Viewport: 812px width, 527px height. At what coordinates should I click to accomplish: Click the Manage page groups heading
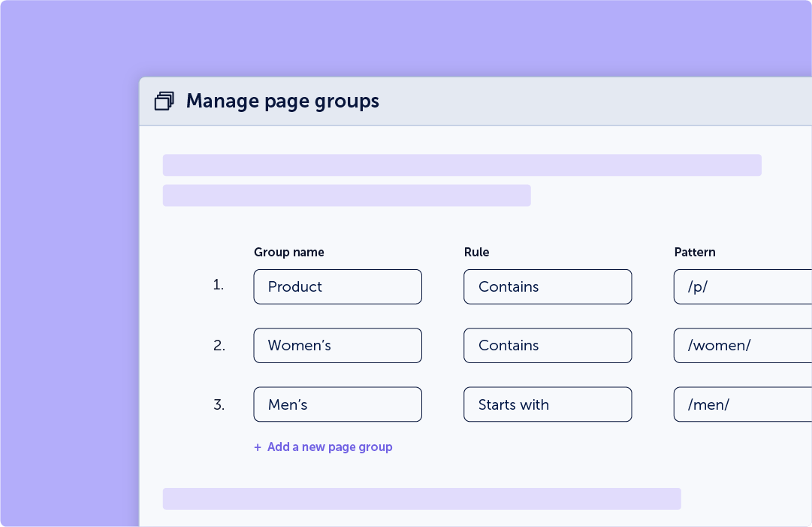pos(282,101)
